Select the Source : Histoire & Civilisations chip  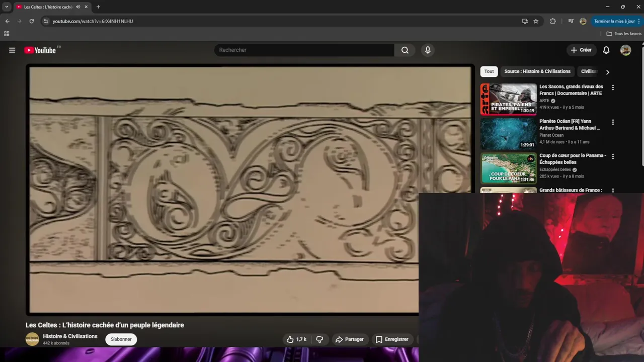pyautogui.click(x=537, y=71)
